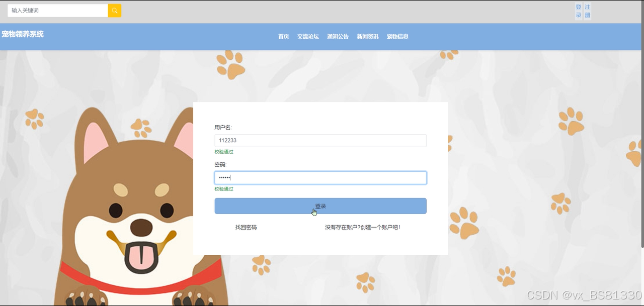Click the 用户名: label
This screenshot has width=644, height=306.
(223, 128)
